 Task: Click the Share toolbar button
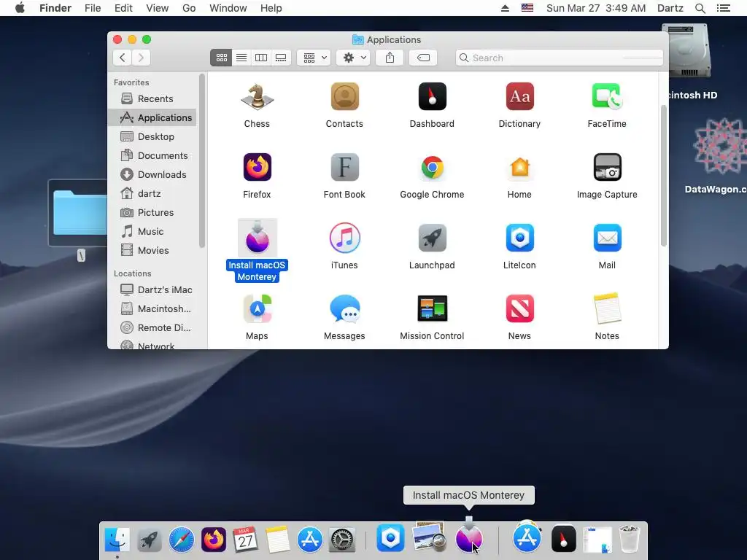390,58
